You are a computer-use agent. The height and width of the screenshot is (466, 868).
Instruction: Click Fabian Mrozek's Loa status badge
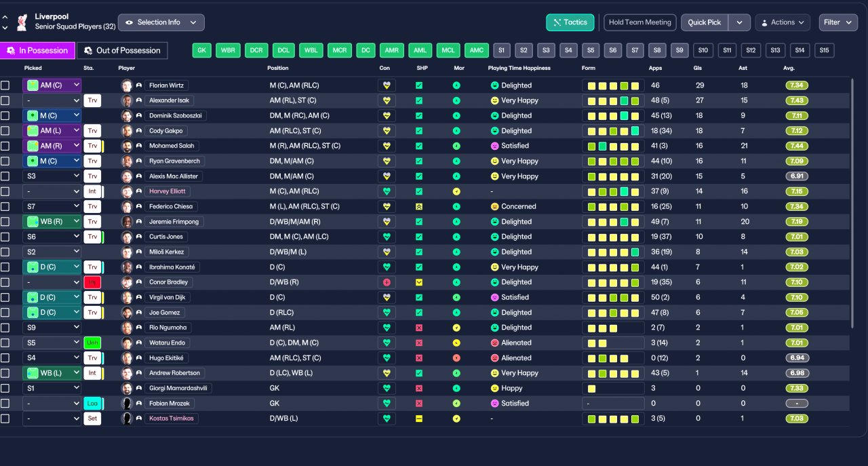(92, 403)
